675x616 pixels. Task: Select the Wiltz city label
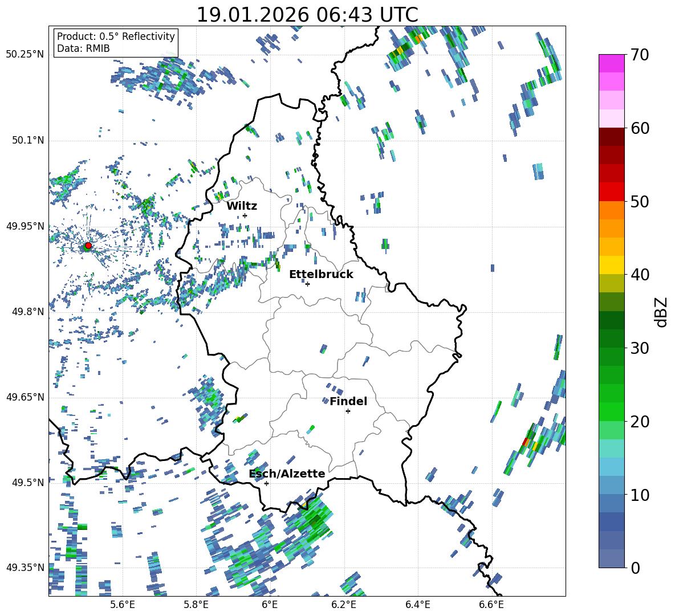point(242,206)
